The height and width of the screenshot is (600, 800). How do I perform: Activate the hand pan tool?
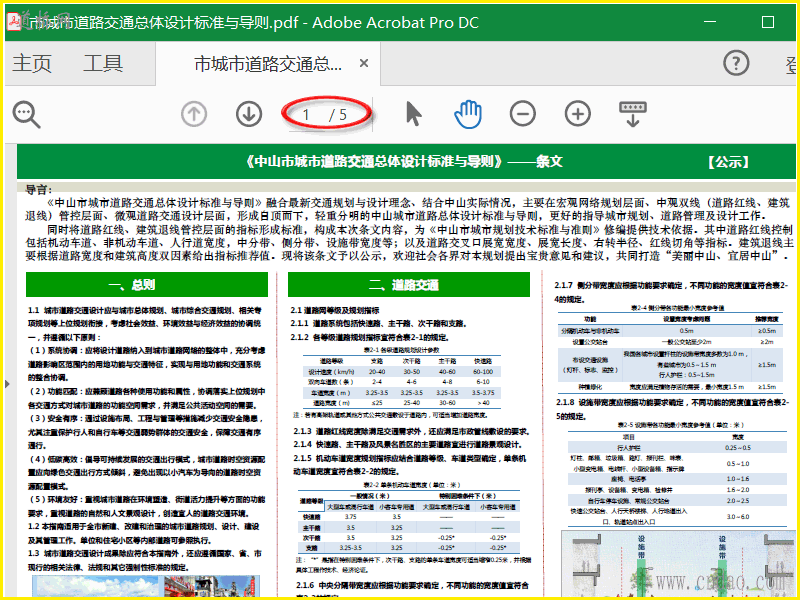tap(468, 114)
